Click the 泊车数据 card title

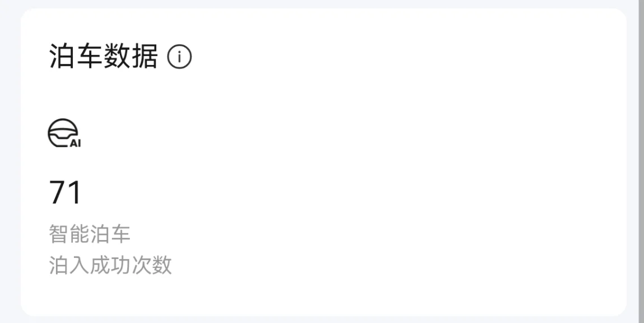104,57
